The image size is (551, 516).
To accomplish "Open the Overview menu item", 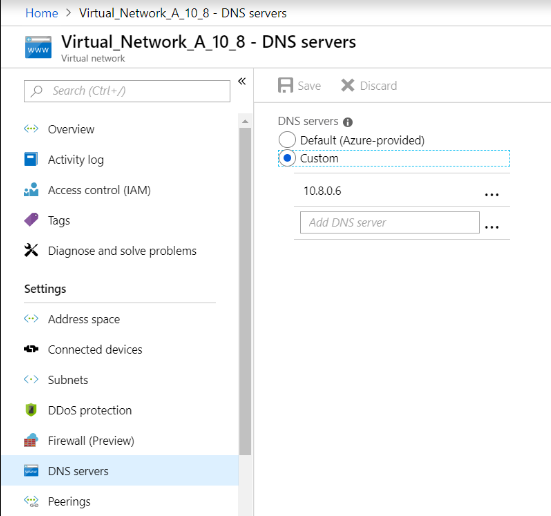I will click(x=71, y=129).
